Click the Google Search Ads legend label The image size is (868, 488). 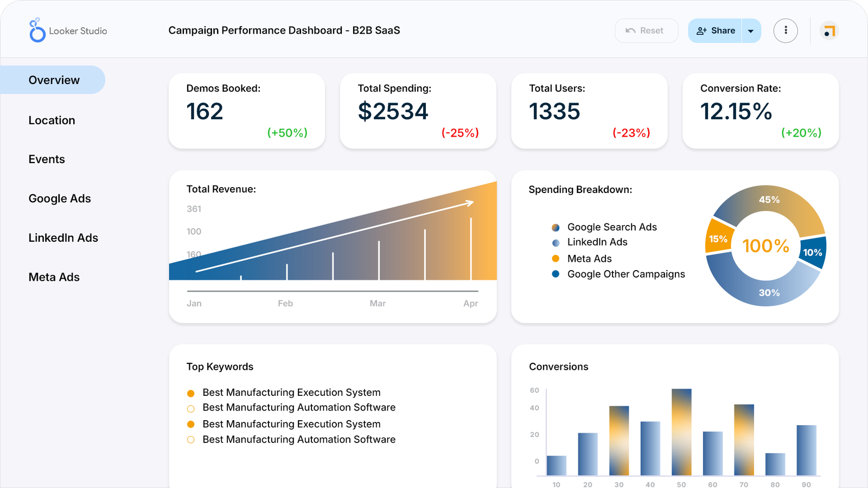click(x=612, y=227)
